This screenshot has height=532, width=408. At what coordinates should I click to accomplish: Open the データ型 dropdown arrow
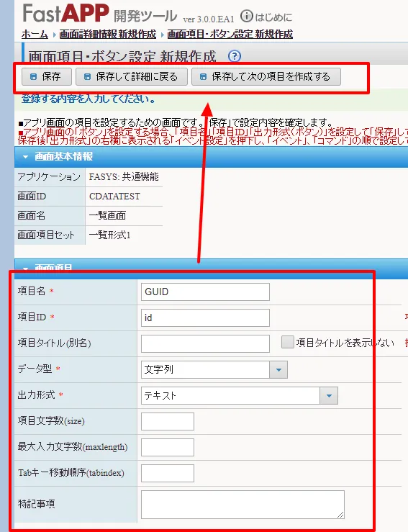(278, 369)
